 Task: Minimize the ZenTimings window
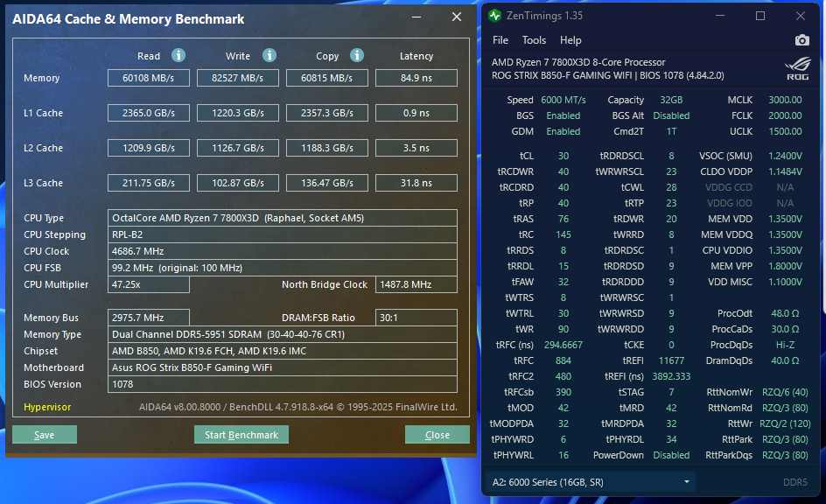[x=719, y=16]
